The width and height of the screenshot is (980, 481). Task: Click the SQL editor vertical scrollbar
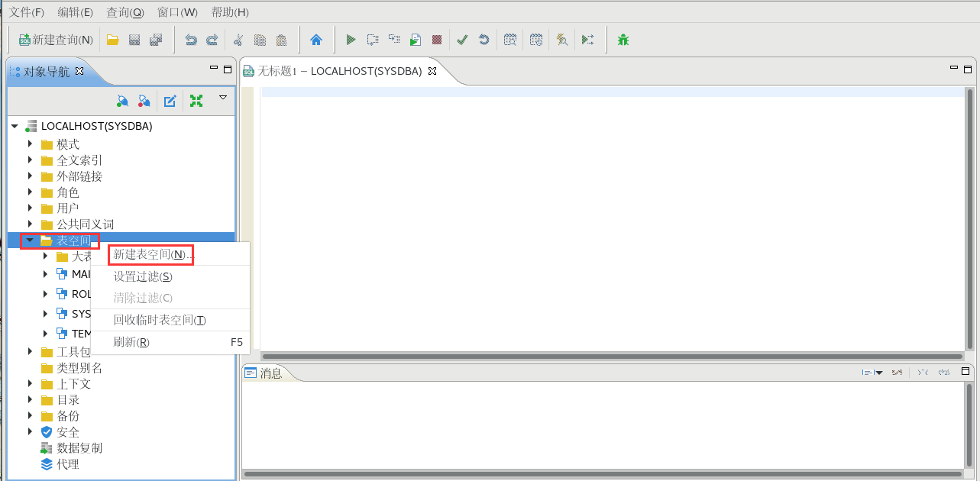pos(969,218)
